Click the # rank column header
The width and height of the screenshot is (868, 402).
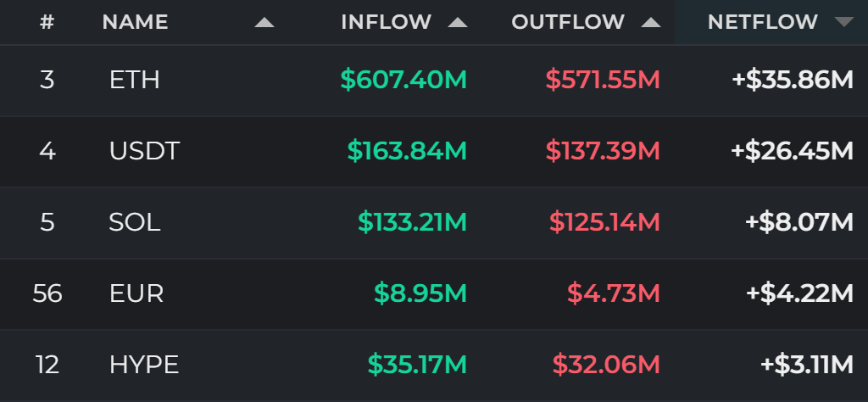47,22
